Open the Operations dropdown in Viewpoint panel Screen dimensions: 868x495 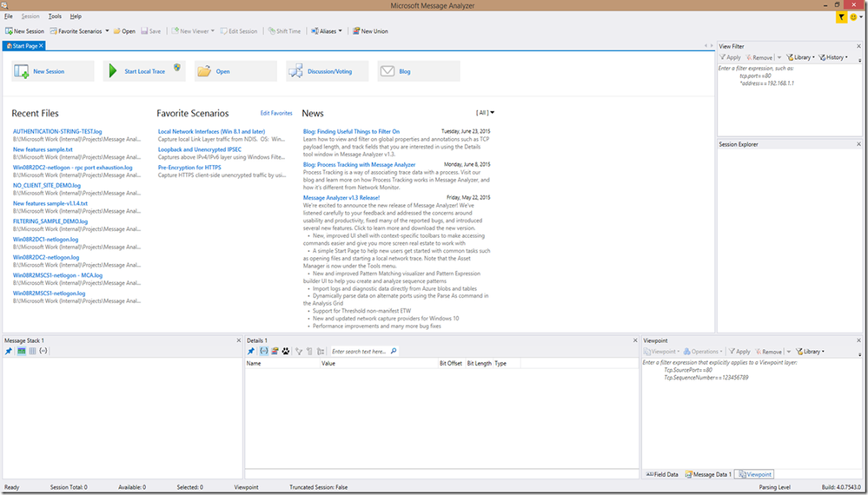tap(703, 352)
